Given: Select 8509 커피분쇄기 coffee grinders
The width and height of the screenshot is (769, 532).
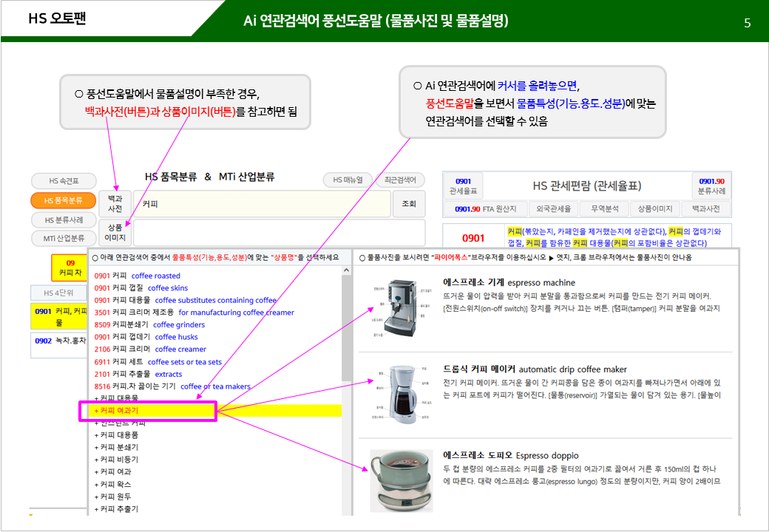Looking at the screenshot, I should click(149, 325).
